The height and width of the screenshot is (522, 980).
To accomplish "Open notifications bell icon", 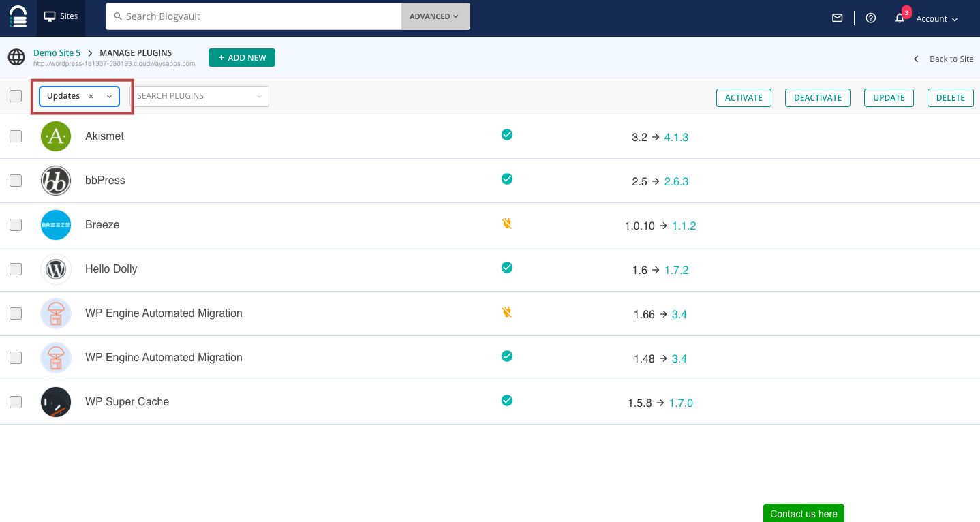I will 900,18.
